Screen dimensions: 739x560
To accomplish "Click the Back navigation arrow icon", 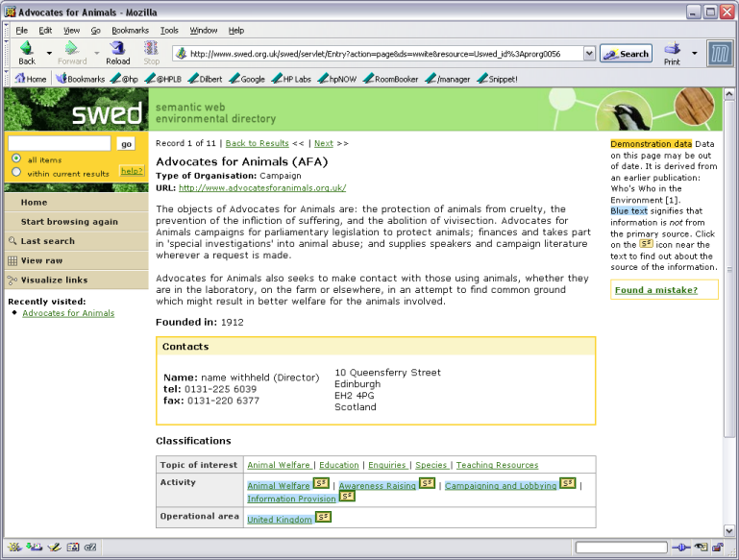I will (26, 48).
